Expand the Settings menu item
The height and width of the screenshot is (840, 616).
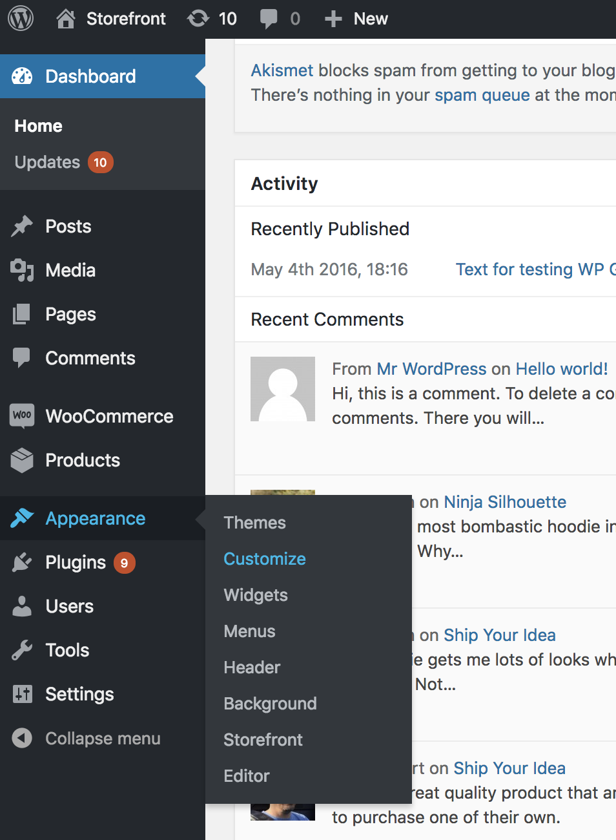[x=79, y=694]
